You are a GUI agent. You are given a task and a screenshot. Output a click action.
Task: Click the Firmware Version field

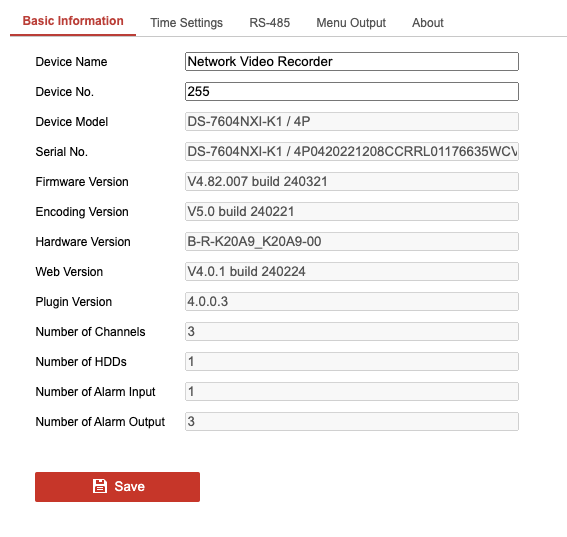[352, 182]
